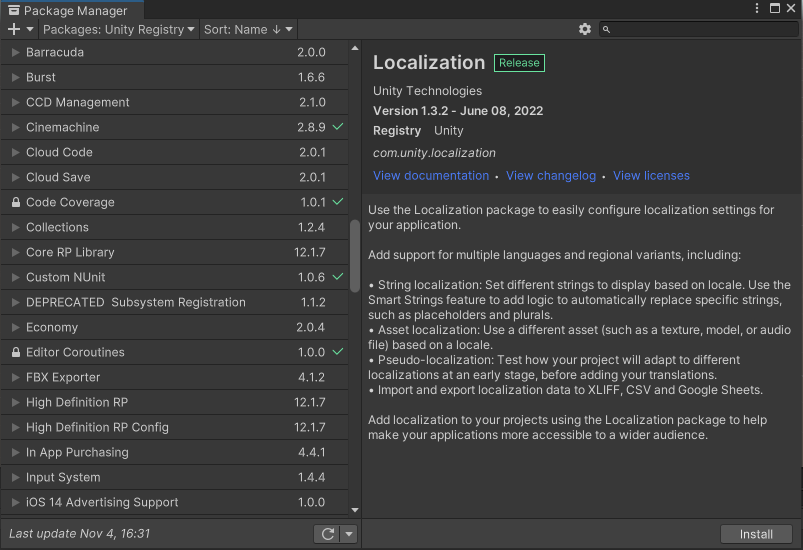Expand the Barracuda package versions
803x550 pixels.
(x=15, y=52)
